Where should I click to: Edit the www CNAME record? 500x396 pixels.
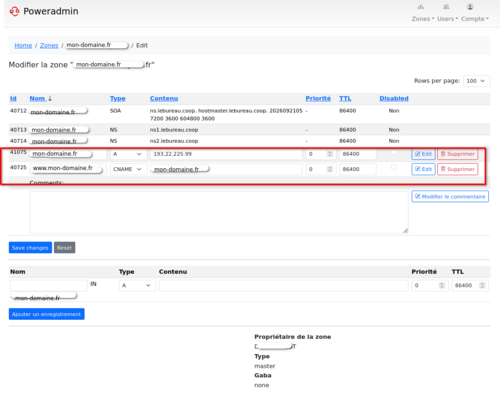[x=423, y=169]
